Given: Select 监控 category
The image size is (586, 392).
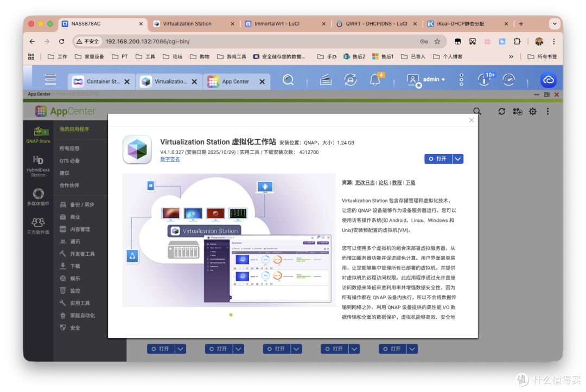Looking at the screenshot, I should coord(70,291).
